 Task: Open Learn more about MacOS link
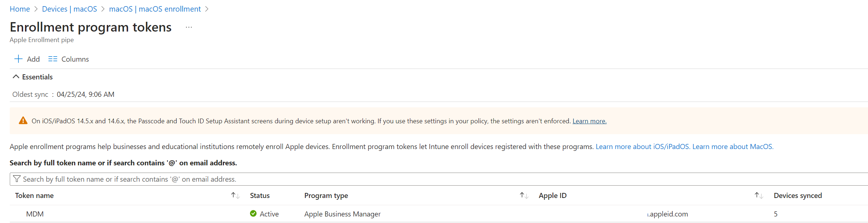733,146
